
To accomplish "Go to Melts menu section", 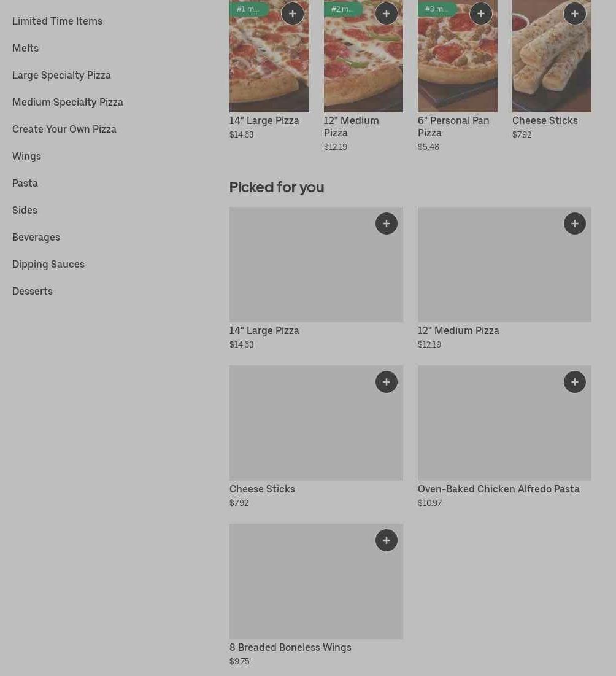I will [x=25, y=48].
